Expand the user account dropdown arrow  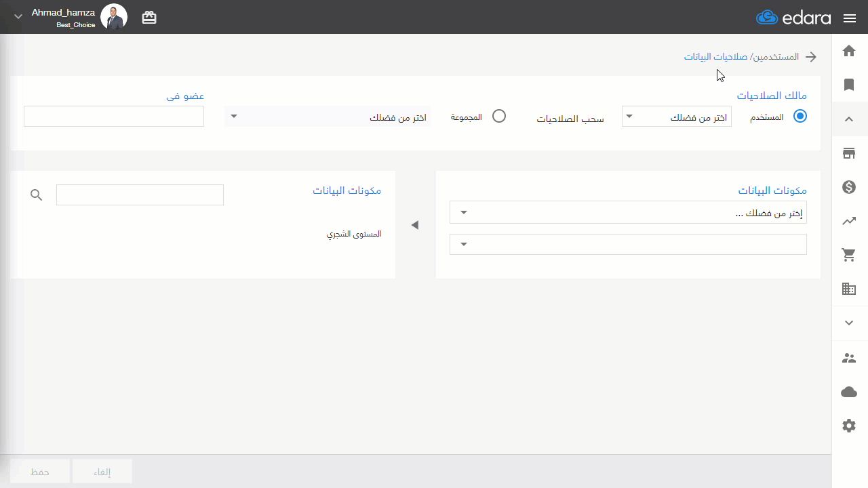pyautogui.click(x=18, y=16)
